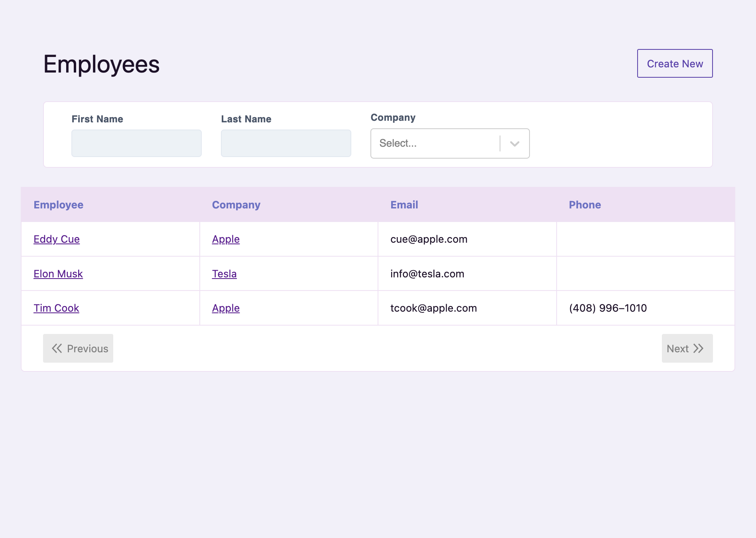Go to the Next page

(x=687, y=348)
